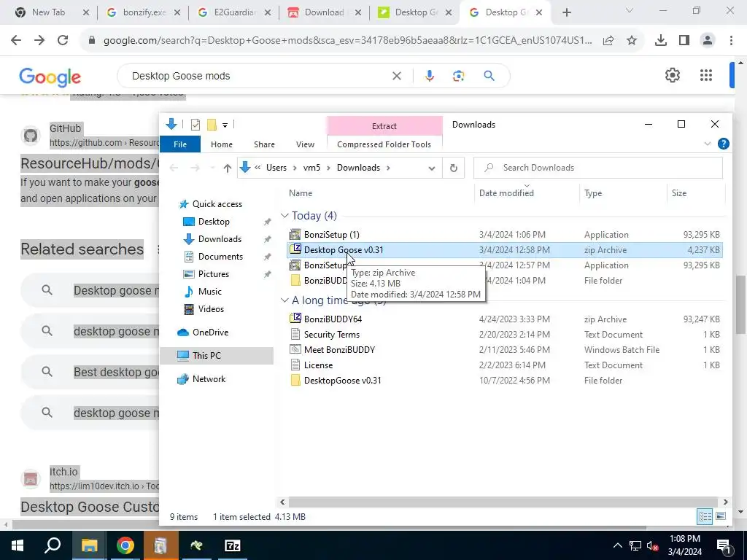Open Chrome downloads tray icon
This screenshot has height=560, width=747.
(x=661, y=41)
